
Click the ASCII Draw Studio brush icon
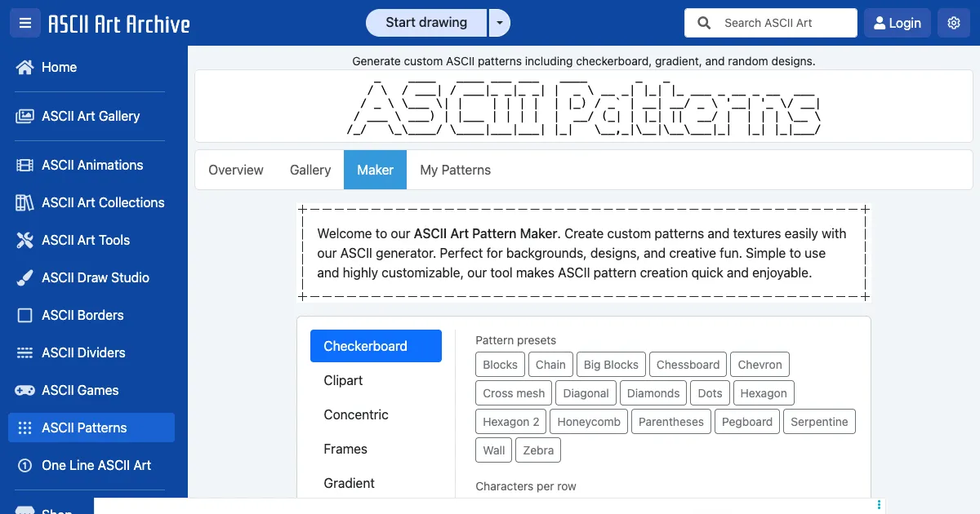tap(24, 277)
